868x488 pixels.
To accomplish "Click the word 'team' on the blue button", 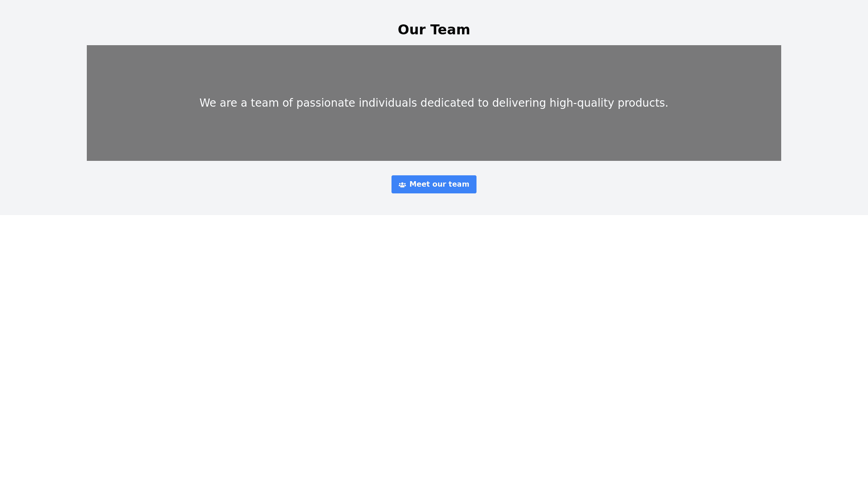I will point(458,184).
